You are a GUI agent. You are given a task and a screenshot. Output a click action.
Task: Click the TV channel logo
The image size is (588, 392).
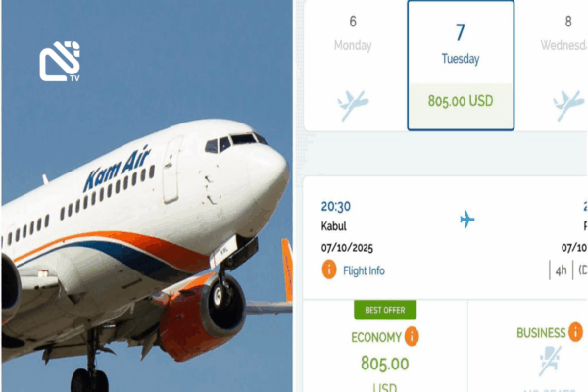60,61
